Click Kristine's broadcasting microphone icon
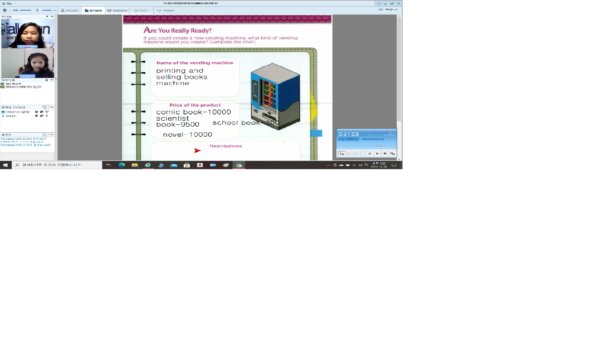The width and height of the screenshot is (611, 364). point(47,112)
